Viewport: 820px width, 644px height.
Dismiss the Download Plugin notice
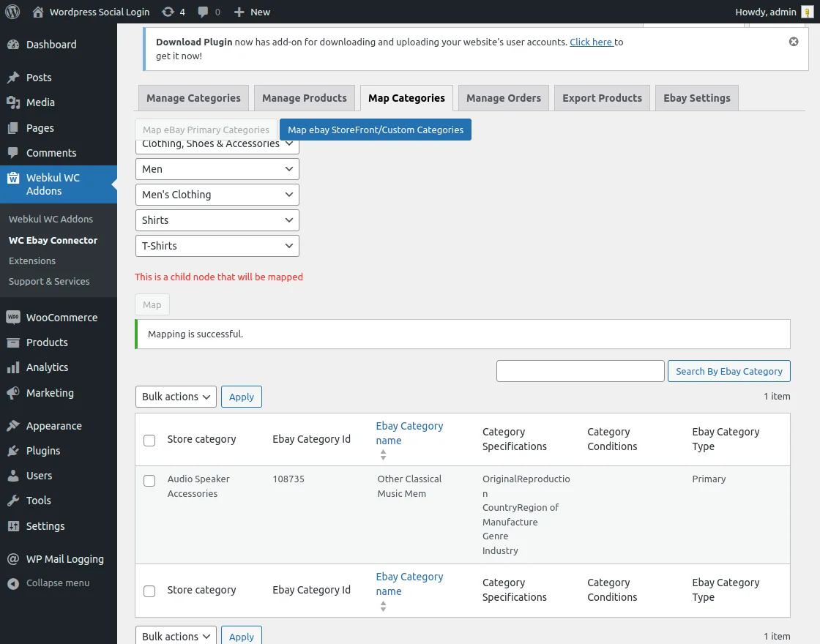794,42
